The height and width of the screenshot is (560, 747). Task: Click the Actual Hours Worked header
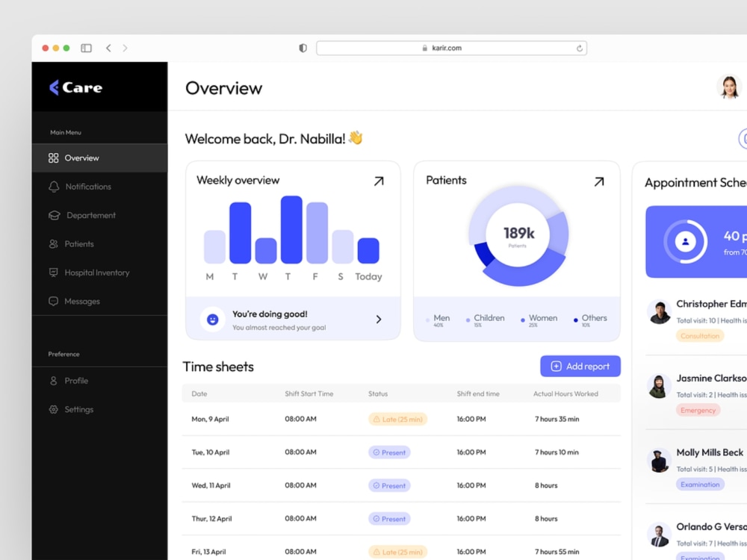(565, 393)
